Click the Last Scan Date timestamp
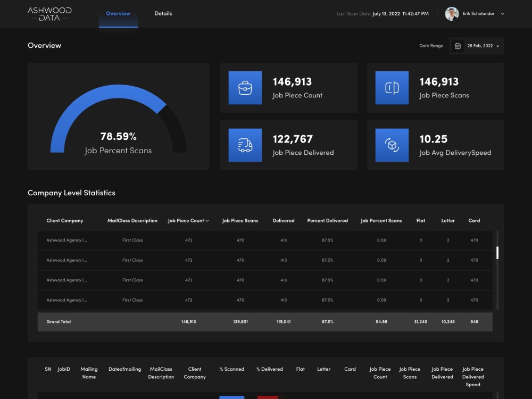Screen dimensions: 532x399 [x=401, y=14]
